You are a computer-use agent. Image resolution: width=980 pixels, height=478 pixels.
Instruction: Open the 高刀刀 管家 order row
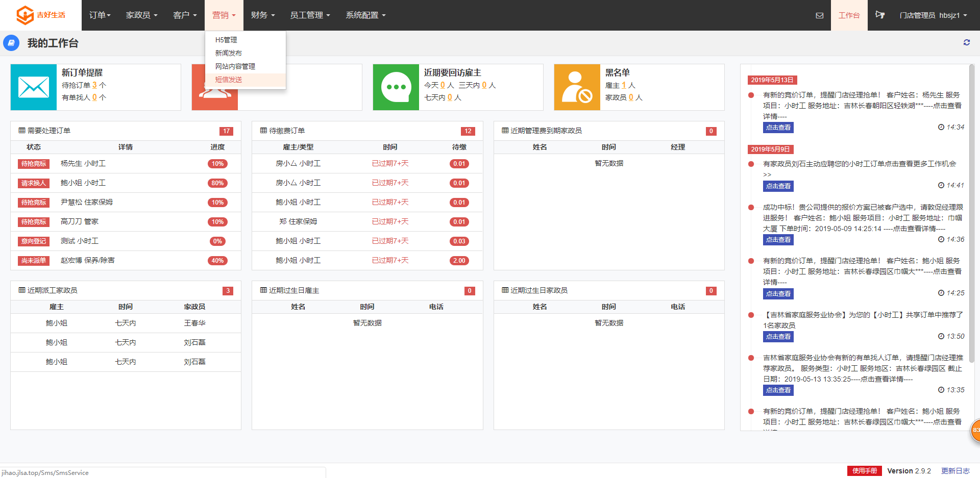(126, 222)
